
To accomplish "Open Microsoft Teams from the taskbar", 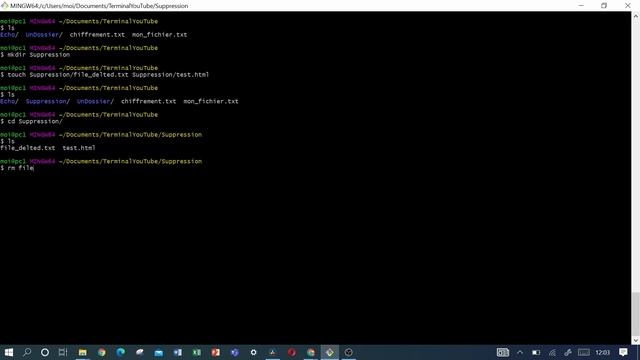I will 235,352.
